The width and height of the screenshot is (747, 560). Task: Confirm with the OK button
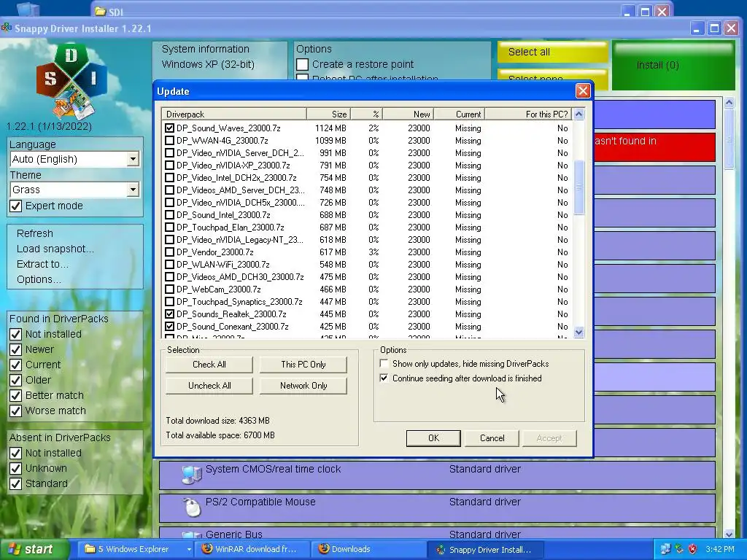pos(433,438)
